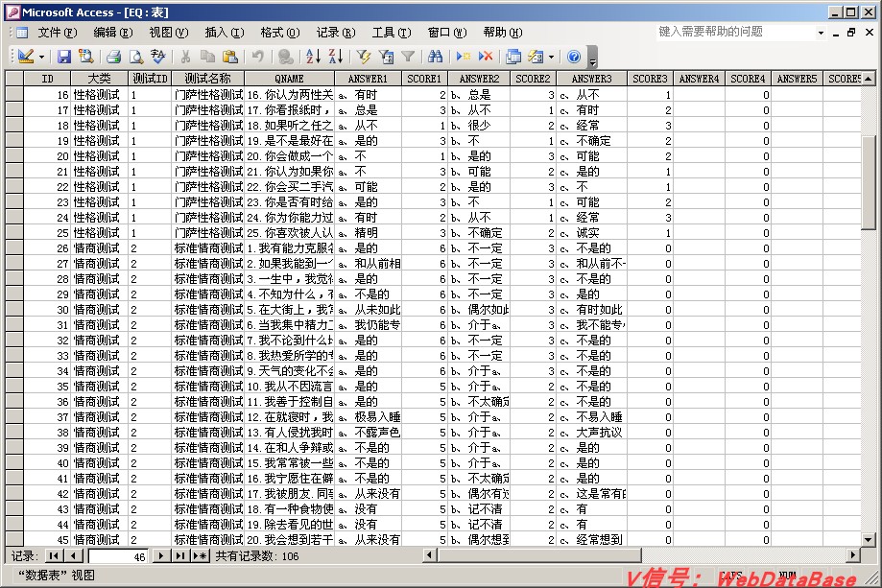
Task: Expand the toolbar options chevron
Action: [x=592, y=57]
